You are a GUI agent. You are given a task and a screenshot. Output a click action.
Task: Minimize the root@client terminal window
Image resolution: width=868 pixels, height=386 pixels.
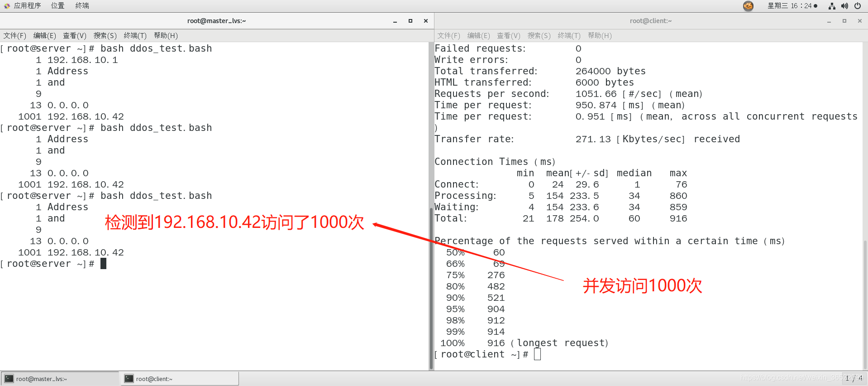(829, 21)
